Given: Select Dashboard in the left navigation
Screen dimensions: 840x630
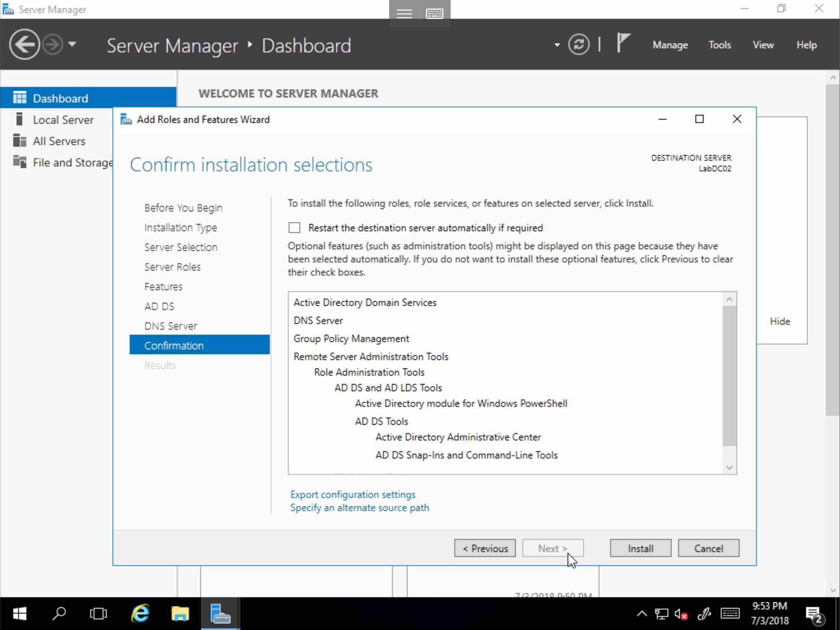Looking at the screenshot, I should click(x=88, y=98).
